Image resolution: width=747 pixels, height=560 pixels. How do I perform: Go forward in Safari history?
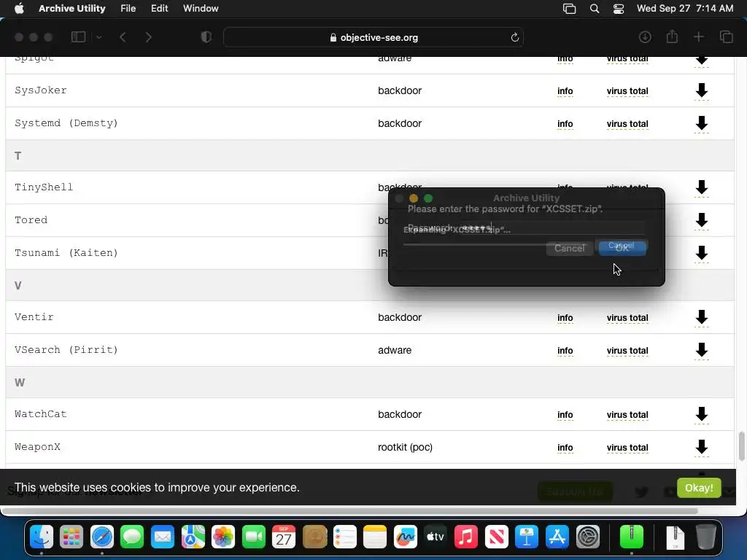(x=148, y=37)
